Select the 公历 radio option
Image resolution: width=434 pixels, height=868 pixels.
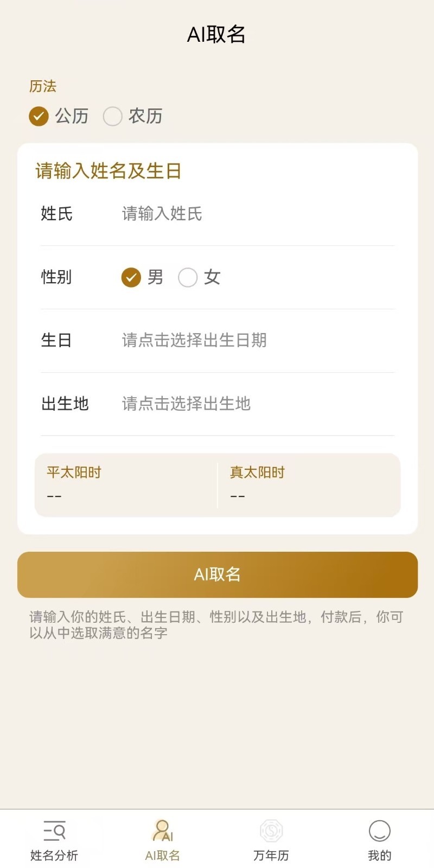tap(39, 116)
